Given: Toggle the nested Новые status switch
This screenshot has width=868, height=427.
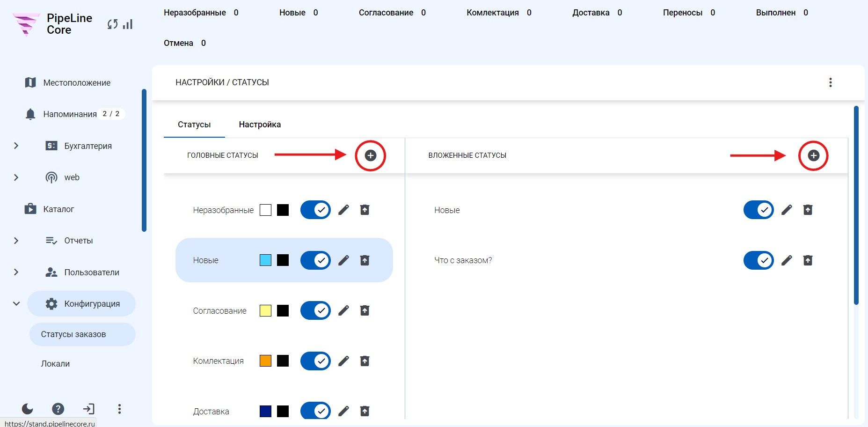Looking at the screenshot, I should pyautogui.click(x=759, y=210).
